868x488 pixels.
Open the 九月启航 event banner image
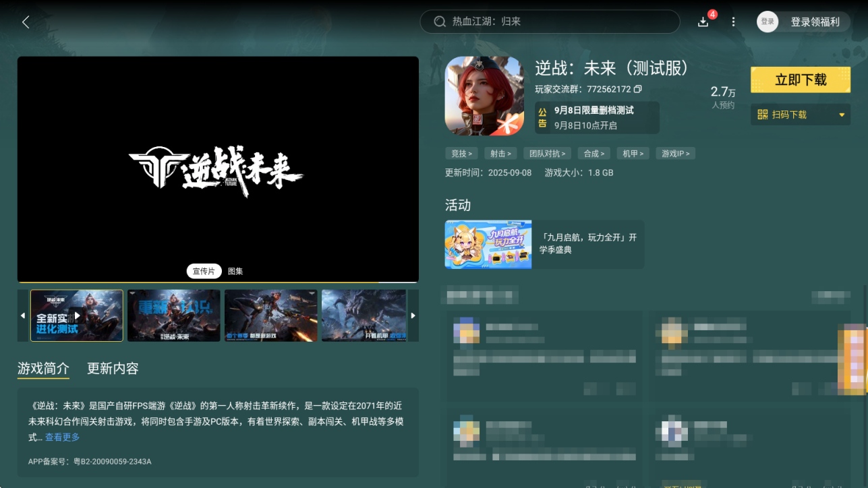pos(488,244)
